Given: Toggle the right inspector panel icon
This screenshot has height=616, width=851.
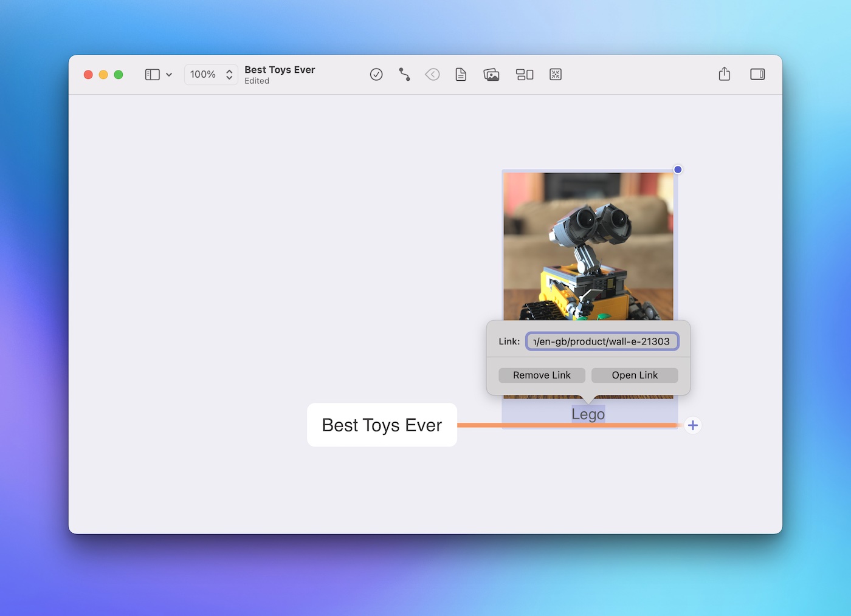Looking at the screenshot, I should [x=757, y=74].
